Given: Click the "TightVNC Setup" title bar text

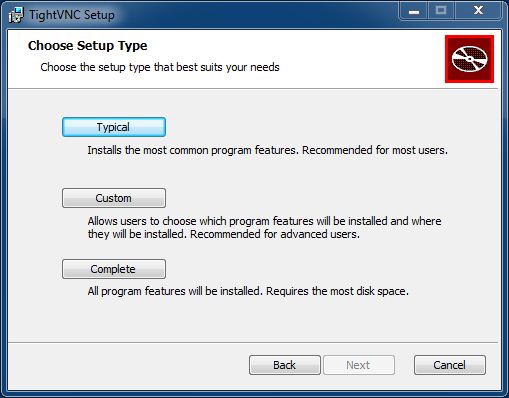Looking at the screenshot, I should [x=72, y=15].
